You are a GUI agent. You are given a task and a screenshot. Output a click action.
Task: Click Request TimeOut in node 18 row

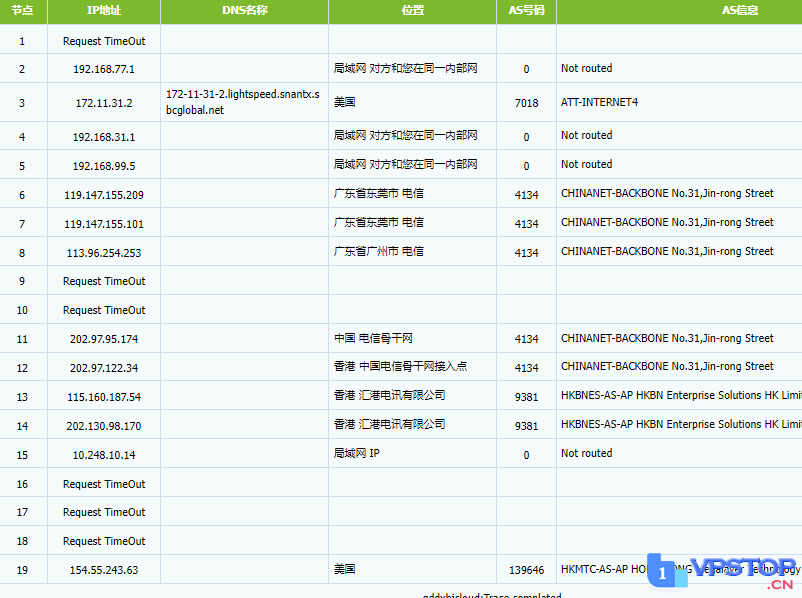(x=104, y=541)
